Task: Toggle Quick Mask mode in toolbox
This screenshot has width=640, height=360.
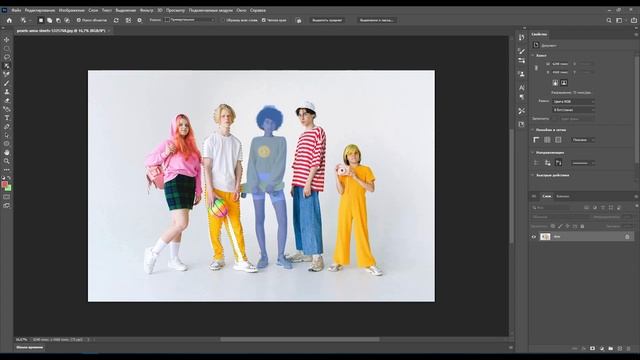Action: click(x=7, y=197)
